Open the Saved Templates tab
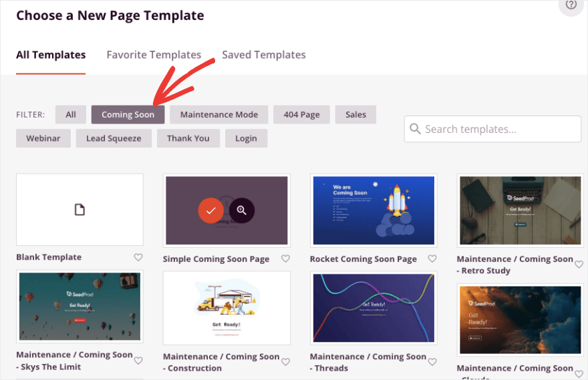Image resolution: width=588 pixels, height=380 pixels. coord(264,55)
